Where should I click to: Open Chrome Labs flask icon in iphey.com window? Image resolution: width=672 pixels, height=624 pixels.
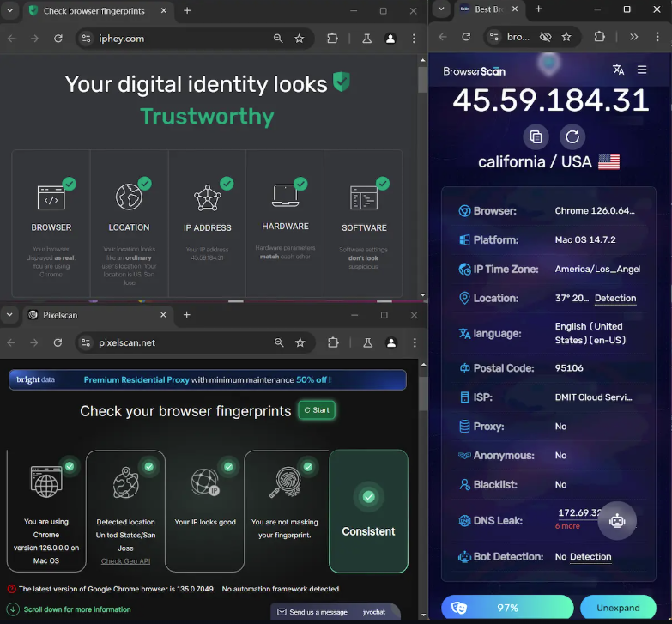pos(366,39)
